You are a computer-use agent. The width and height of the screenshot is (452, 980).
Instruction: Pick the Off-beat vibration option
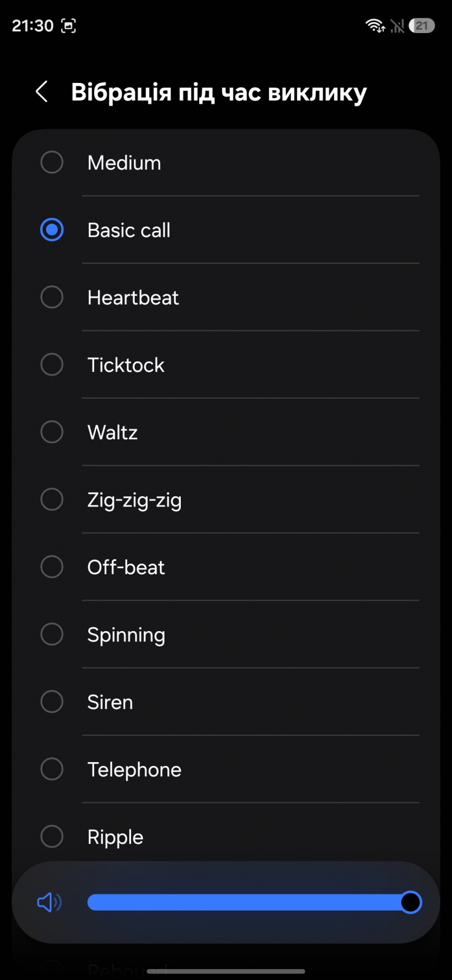point(126,567)
